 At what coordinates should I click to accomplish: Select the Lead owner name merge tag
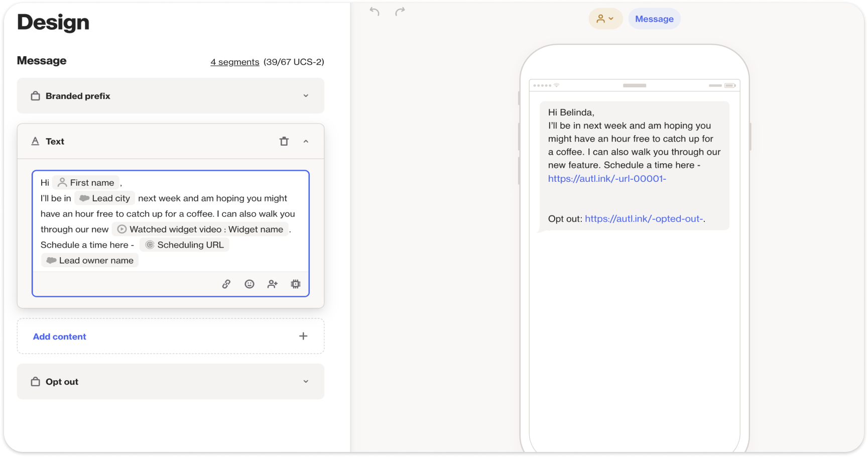(x=90, y=261)
